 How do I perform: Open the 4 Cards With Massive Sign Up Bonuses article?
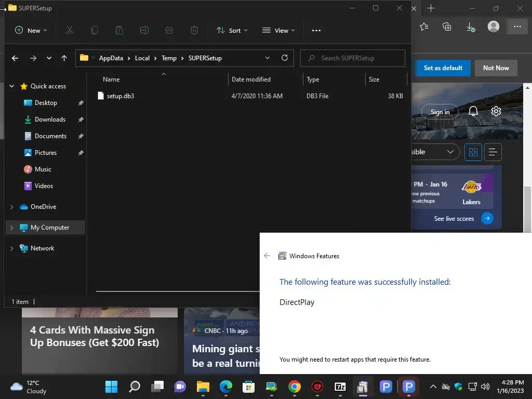(95, 336)
